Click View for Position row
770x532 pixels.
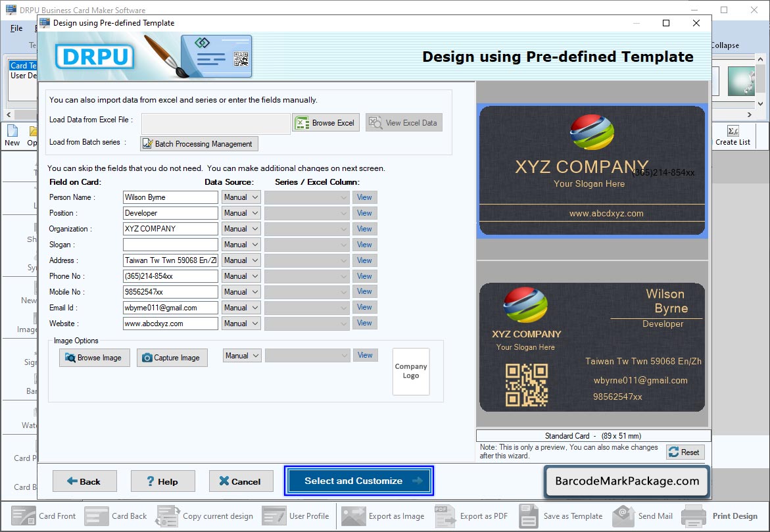364,213
